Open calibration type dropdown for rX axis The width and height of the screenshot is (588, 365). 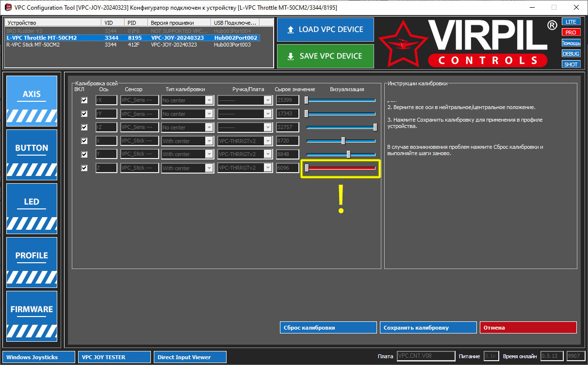point(187,100)
